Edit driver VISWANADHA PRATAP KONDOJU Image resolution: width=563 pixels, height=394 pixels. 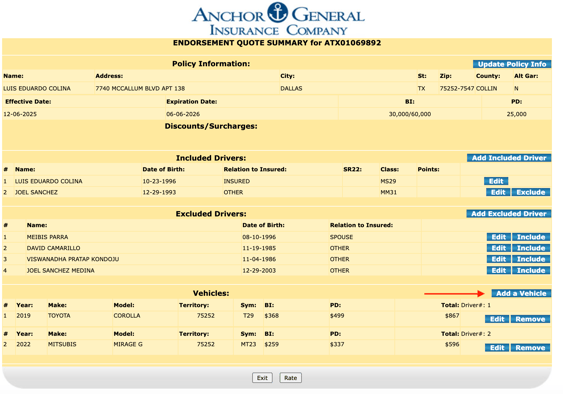(499, 259)
